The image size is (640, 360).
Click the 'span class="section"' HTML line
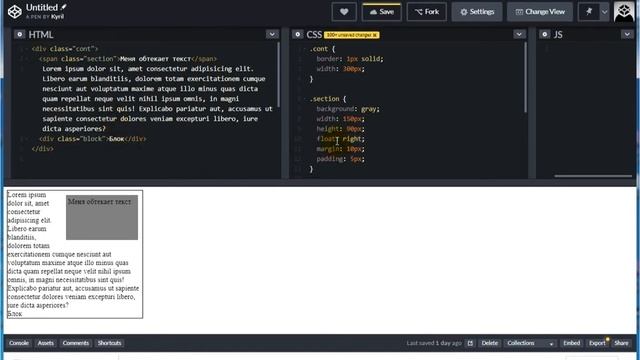pyautogui.click(x=128, y=59)
